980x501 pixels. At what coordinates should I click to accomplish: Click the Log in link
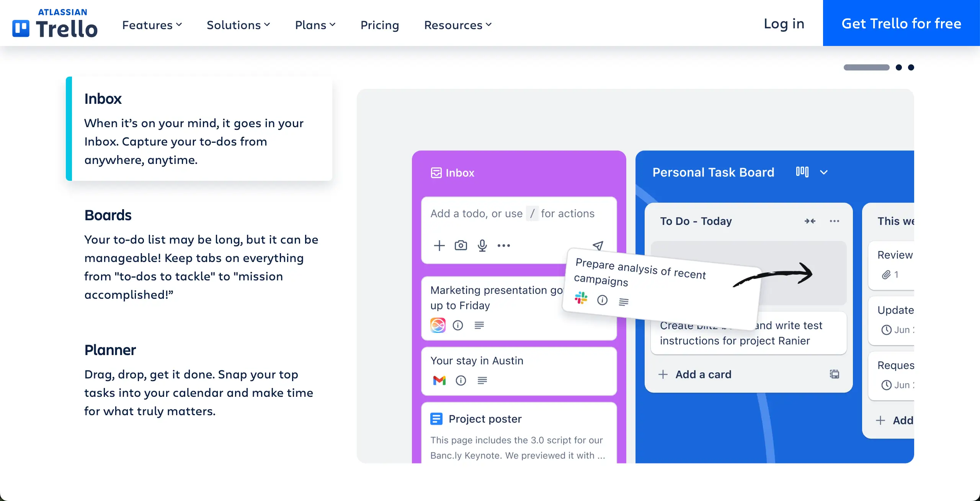[x=784, y=23]
